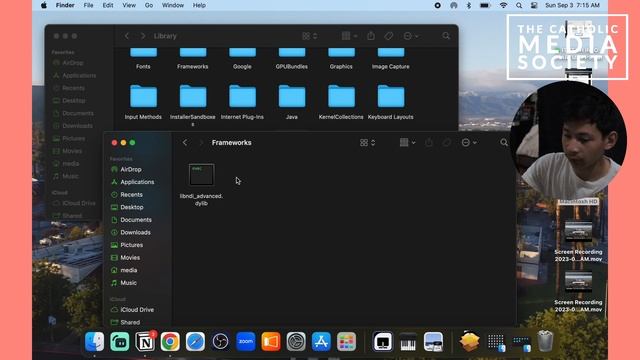The image size is (640, 360).
Task: Open the Window menu
Action: pos(173,5)
